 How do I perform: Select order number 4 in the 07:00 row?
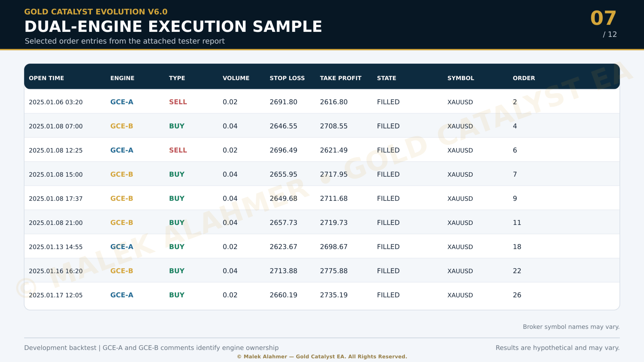(515, 126)
